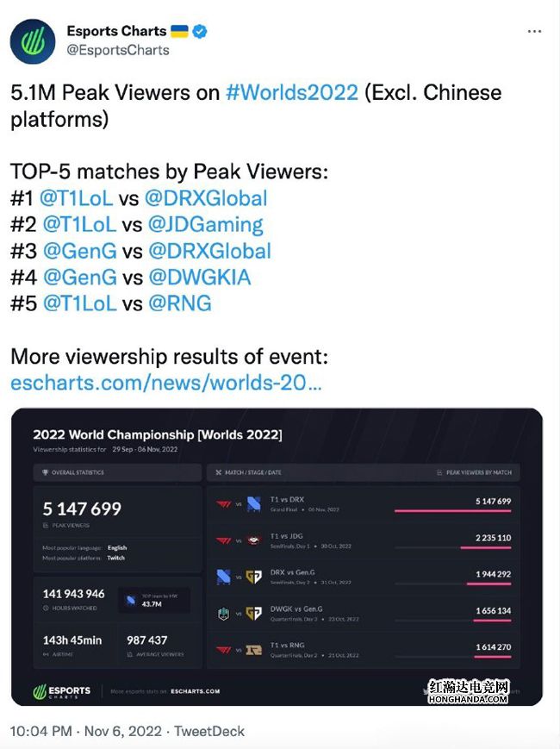Click the Esports Charts logo in the image footer

(x=64, y=691)
